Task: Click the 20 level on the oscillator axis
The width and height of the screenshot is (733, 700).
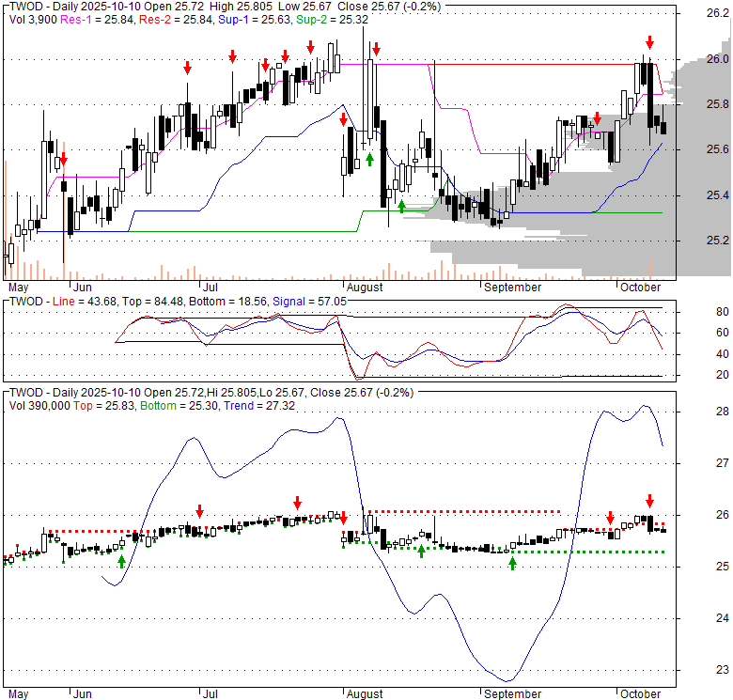Action: coord(723,375)
